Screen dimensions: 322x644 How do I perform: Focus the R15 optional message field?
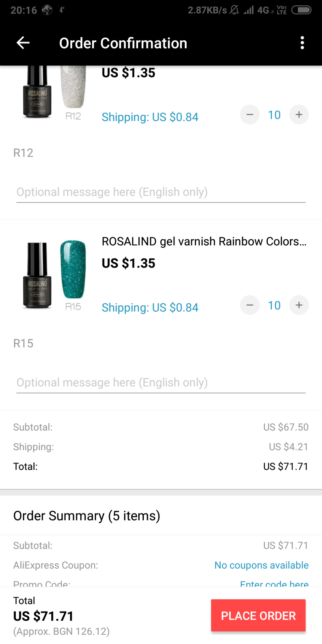pos(161,383)
